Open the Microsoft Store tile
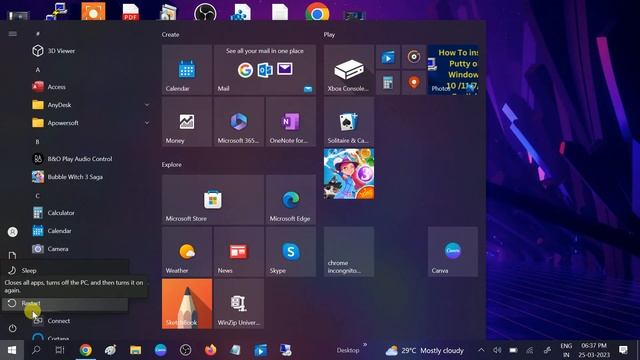640x360 pixels. point(213,200)
